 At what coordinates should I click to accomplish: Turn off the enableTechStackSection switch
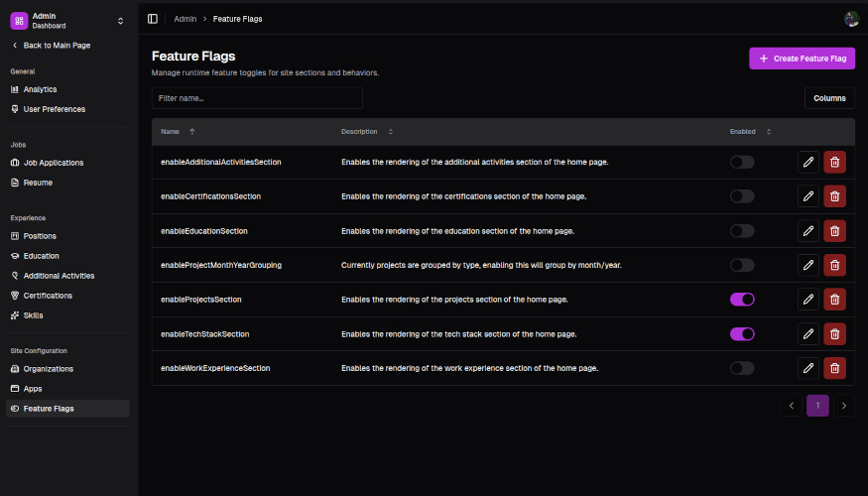(x=742, y=333)
